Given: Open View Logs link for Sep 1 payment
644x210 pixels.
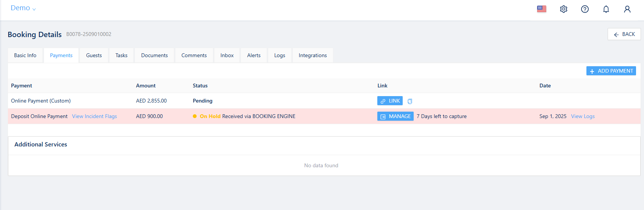Looking at the screenshot, I should pos(583,116).
